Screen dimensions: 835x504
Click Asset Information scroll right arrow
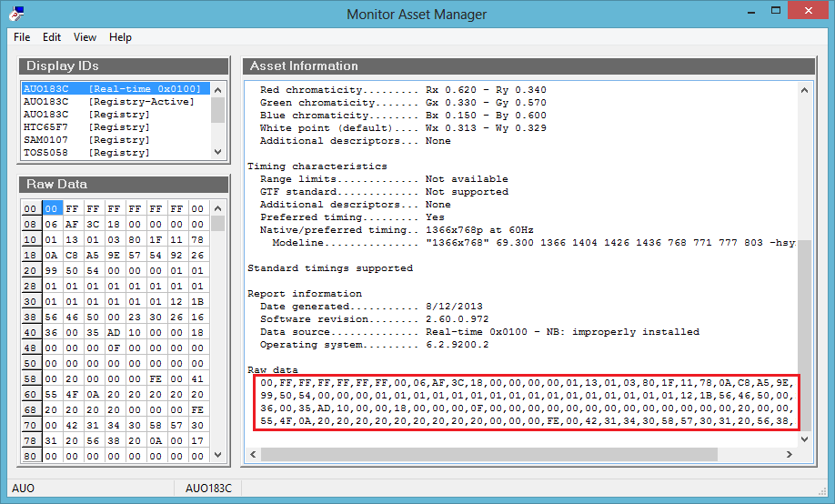(790, 455)
